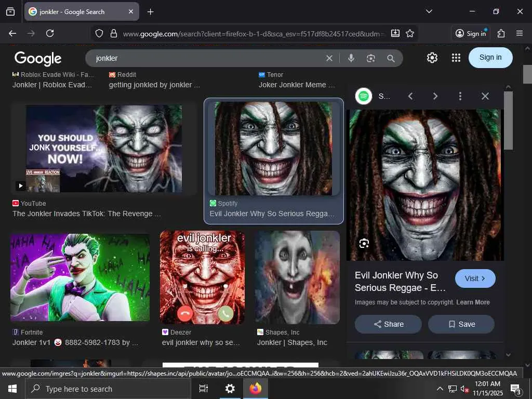Open the Google apps grid
This screenshot has width=532, height=399.
pos(456,58)
